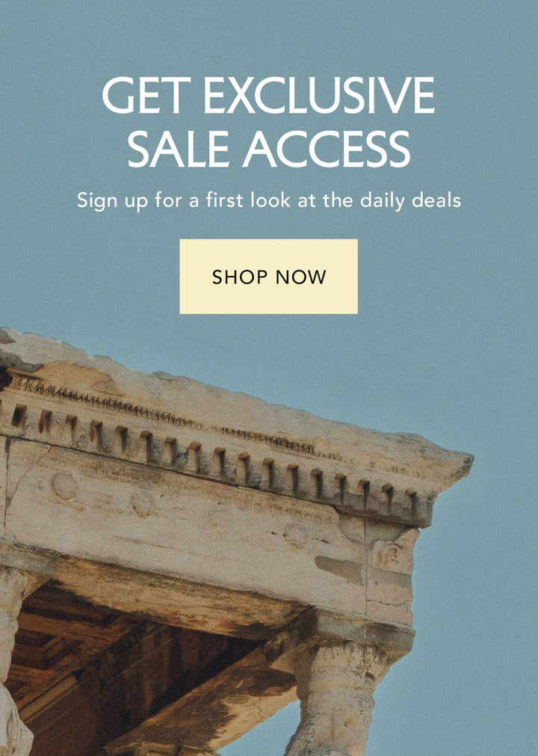Viewport: 538px width, 756px height.
Task: Click the SHOP NOW button
Action: click(x=268, y=276)
